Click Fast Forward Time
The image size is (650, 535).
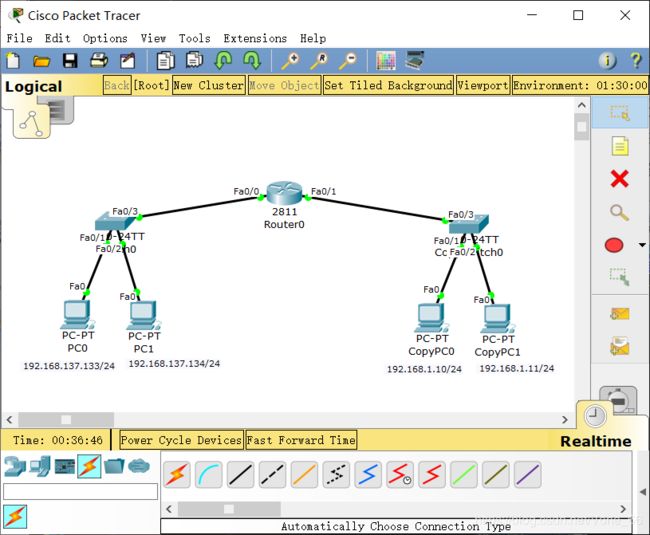pos(301,440)
